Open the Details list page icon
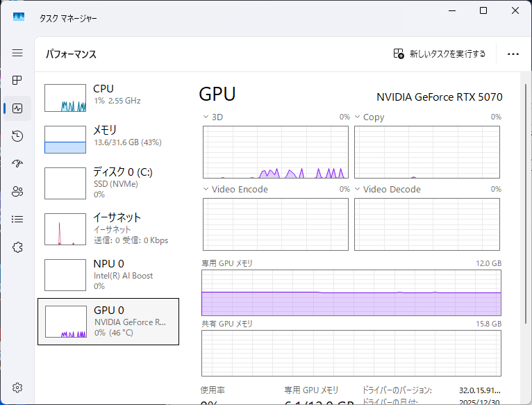This screenshot has width=532, height=405. 17,220
